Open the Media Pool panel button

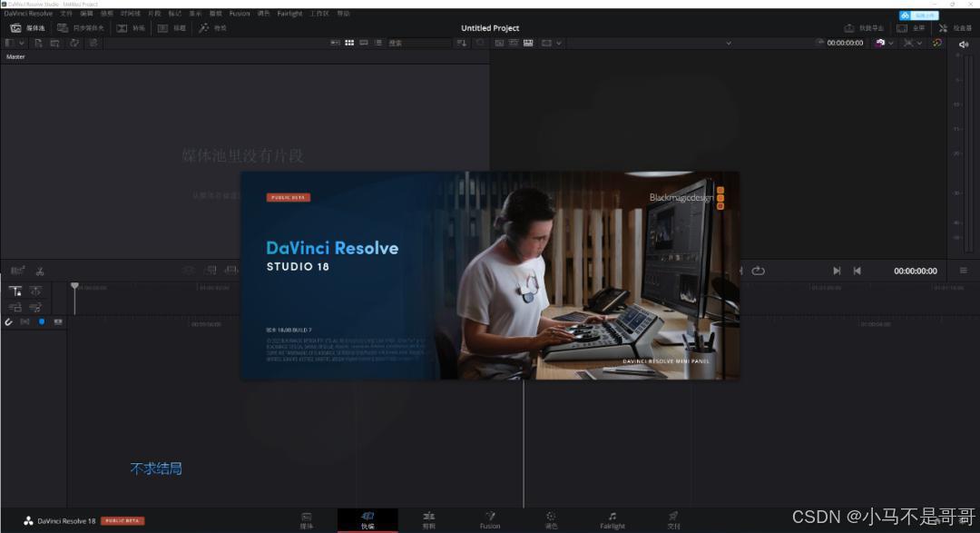(27, 28)
